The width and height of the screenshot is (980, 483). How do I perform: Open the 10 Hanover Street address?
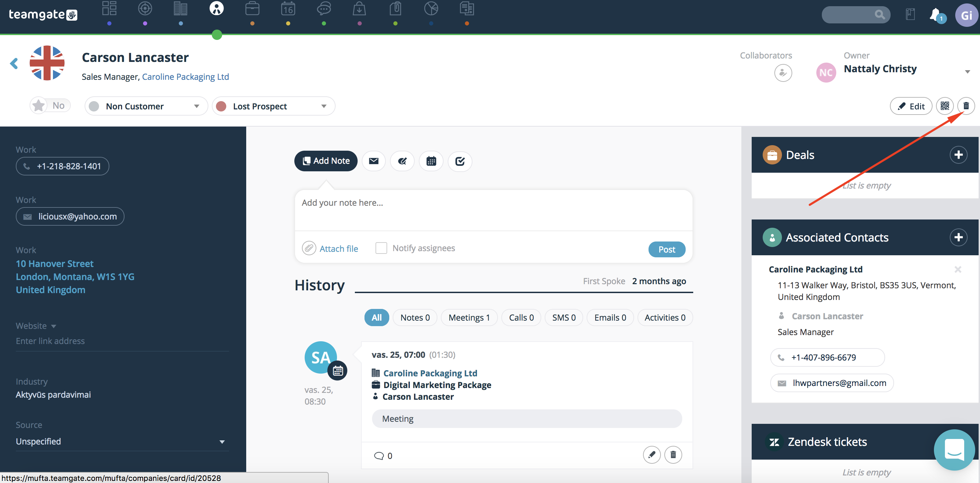pyautogui.click(x=75, y=277)
